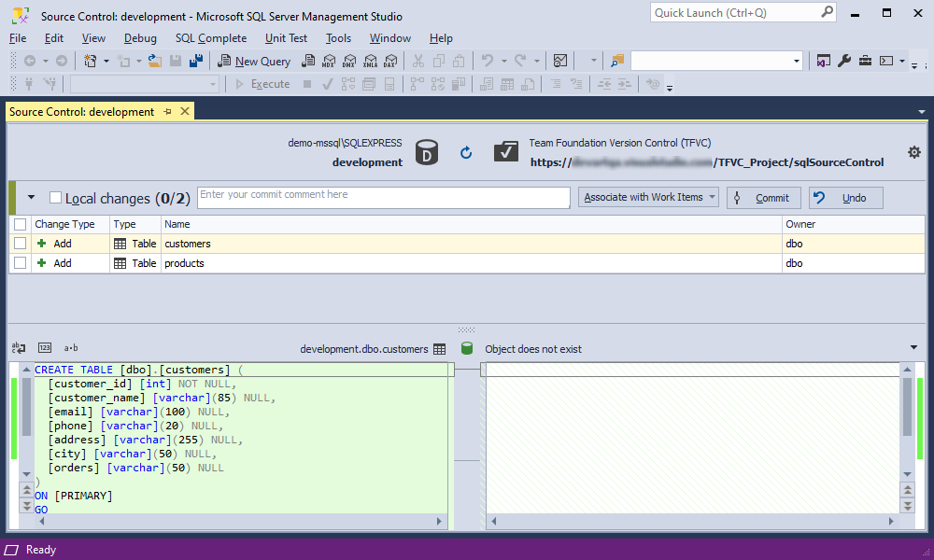The width and height of the screenshot is (934, 560).
Task: Click the right diff pane vertical scrollbar
Action: pos(907,421)
